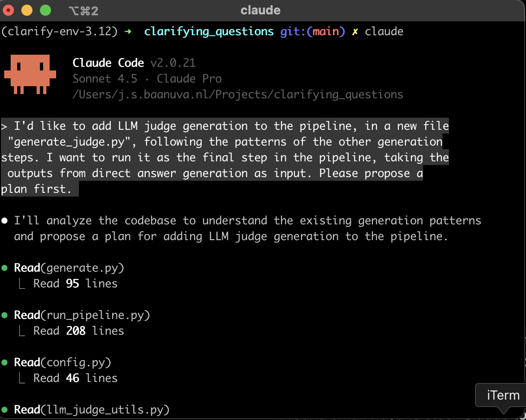Click the green dot beside Read(run_pipeline.py)

(5, 315)
